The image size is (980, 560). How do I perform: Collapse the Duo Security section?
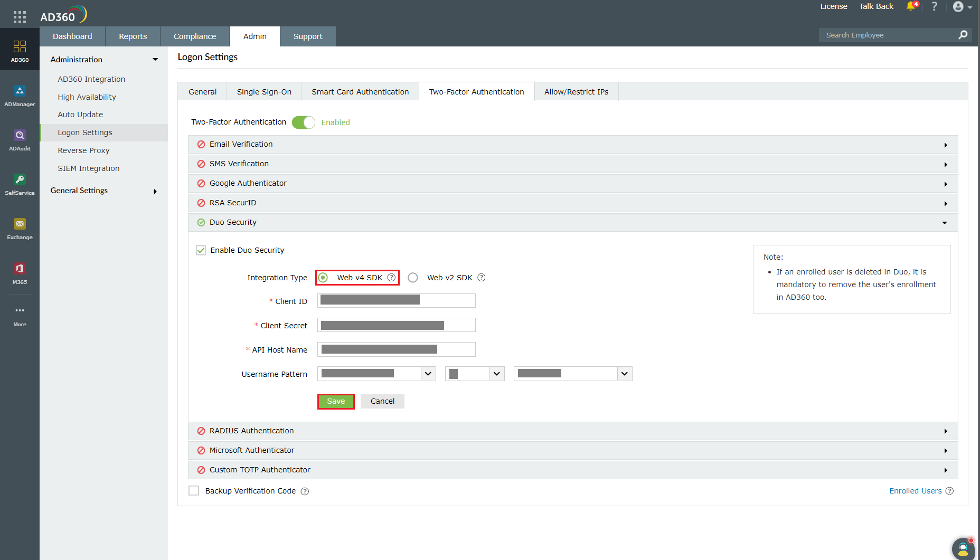coord(945,222)
